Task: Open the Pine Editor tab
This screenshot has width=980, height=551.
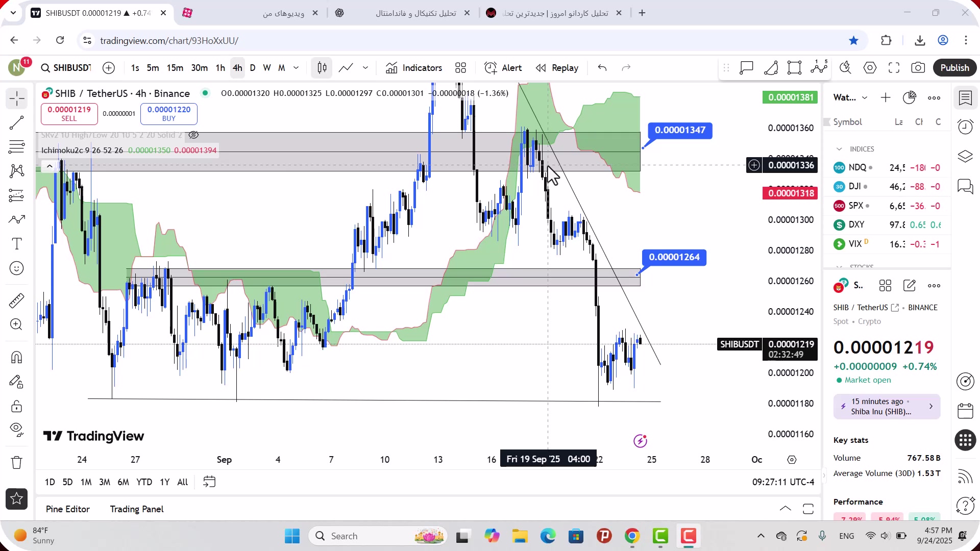Action: [x=68, y=509]
